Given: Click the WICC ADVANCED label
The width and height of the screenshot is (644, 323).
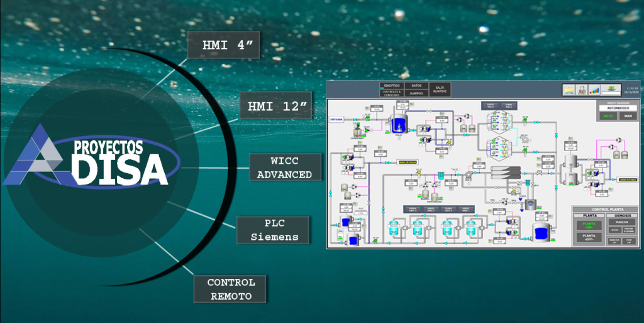Looking at the screenshot, I should point(285,167).
